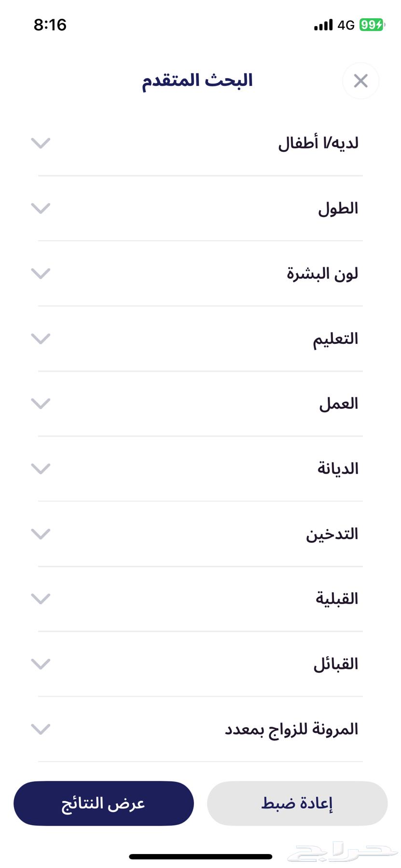Screen dimensions: 401x868
Task: Select the 'التعليم' row label
Action: point(335,339)
